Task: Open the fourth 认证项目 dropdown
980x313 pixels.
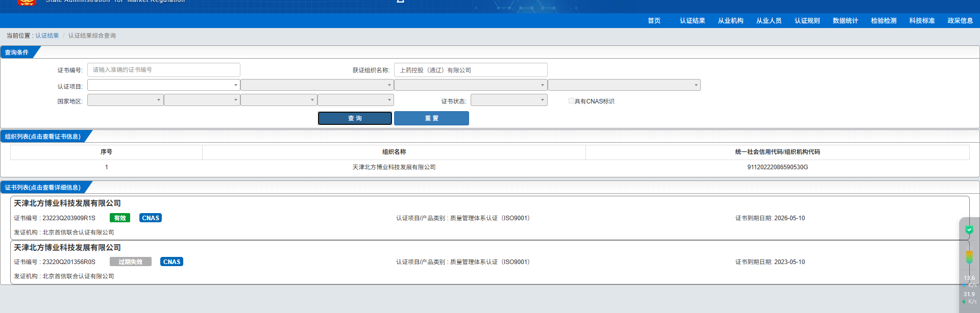Action: pos(624,85)
